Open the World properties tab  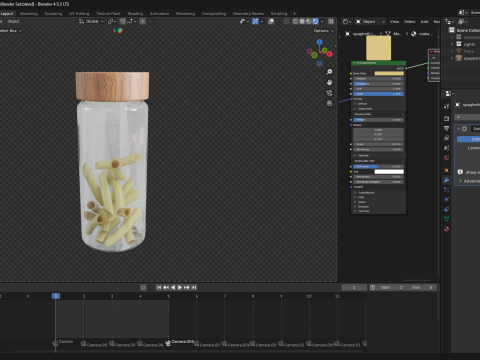(x=447, y=157)
